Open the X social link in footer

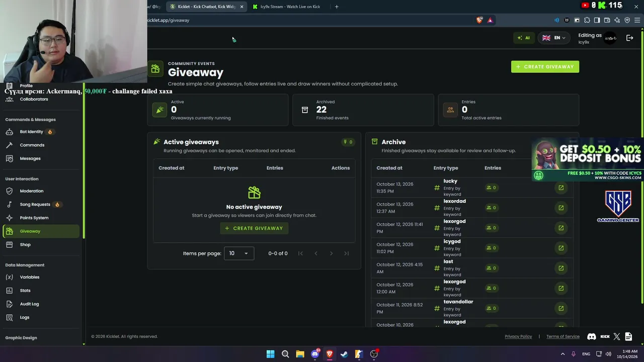point(617,336)
